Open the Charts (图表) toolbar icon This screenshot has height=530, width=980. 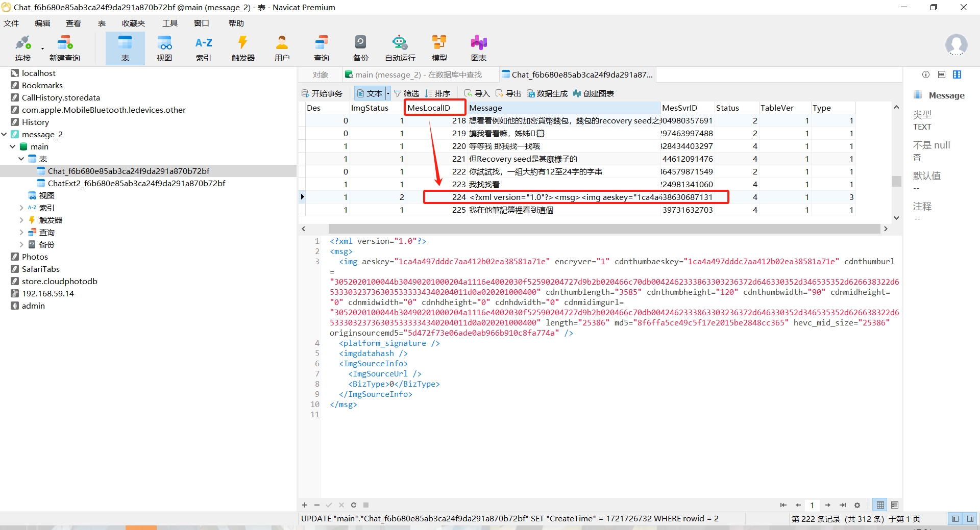pos(478,48)
